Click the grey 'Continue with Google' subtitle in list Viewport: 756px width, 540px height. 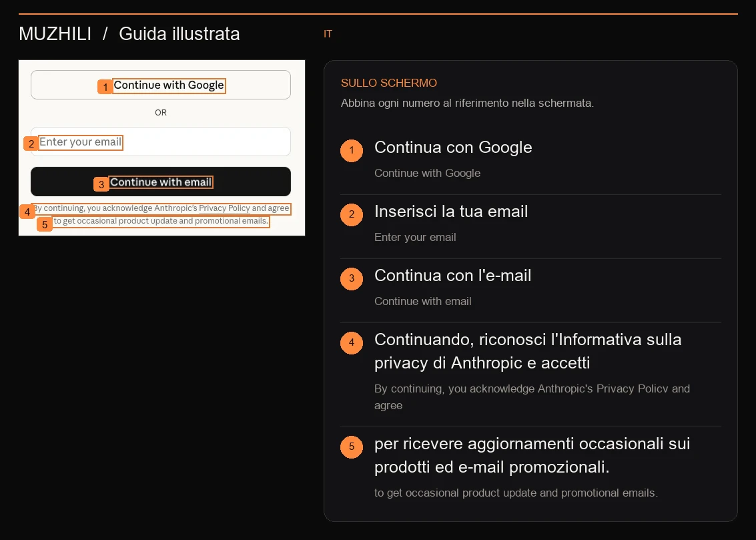point(427,173)
